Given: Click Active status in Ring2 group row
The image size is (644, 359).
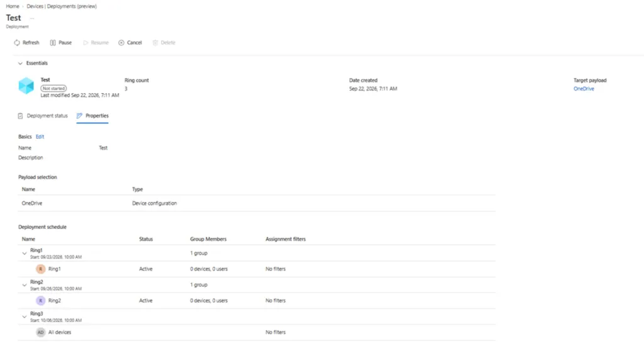Looking at the screenshot, I should [146, 301].
